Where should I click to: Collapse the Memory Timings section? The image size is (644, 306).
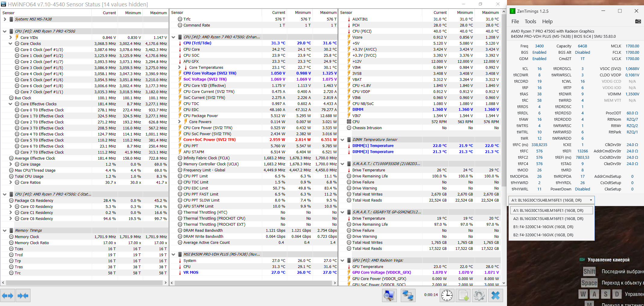click(5, 230)
